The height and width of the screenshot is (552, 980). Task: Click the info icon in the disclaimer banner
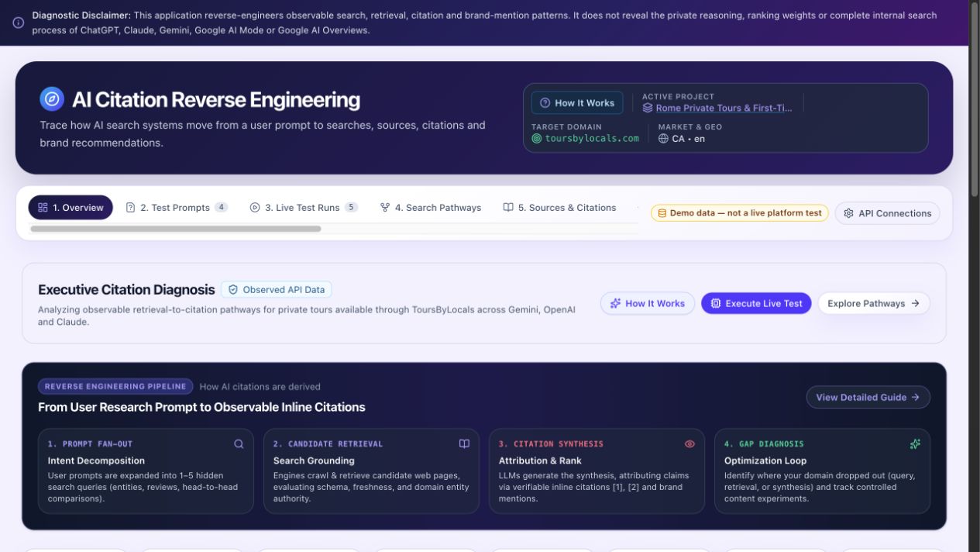pos(18,23)
